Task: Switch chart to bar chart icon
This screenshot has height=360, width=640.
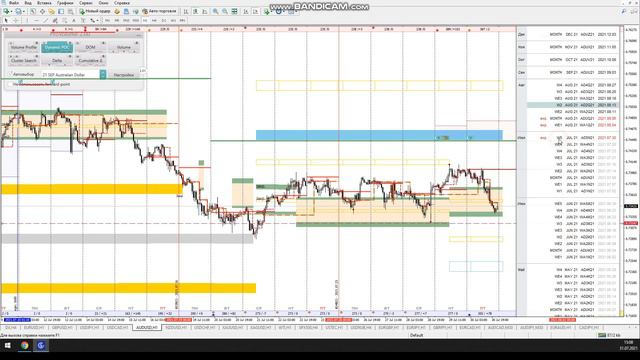Action: pos(186,11)
